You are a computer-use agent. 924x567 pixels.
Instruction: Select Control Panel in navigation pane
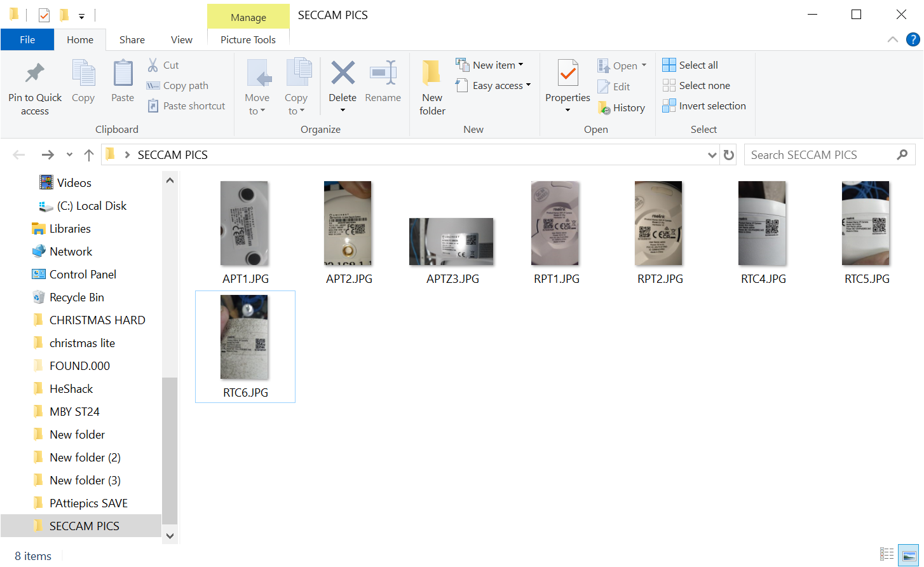tap(83, 274)
